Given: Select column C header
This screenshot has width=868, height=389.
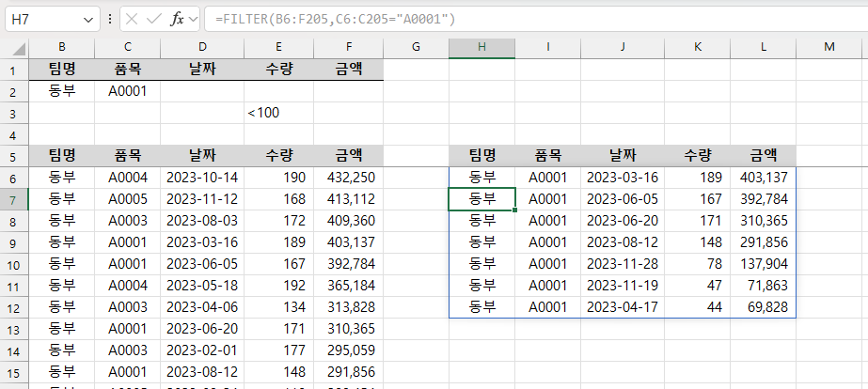Looking at the screenshot, I should coord(127,47).
